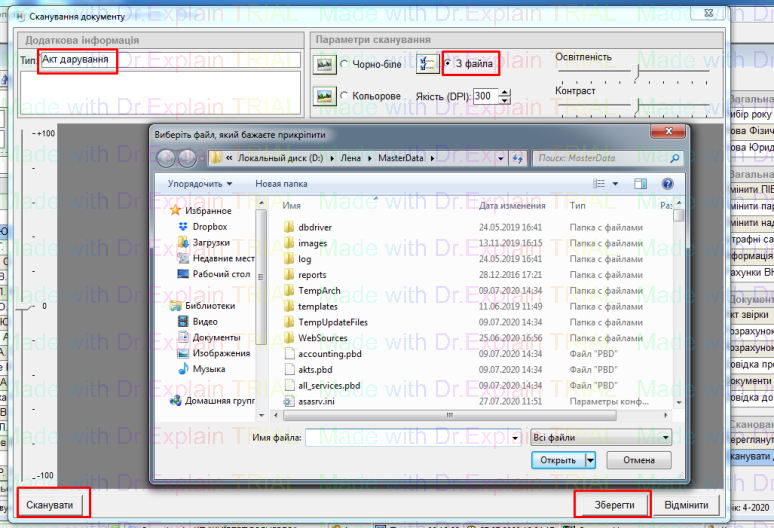Open the change view dropdown arrow
774x528 pixels.
click(x=614, y=184)
